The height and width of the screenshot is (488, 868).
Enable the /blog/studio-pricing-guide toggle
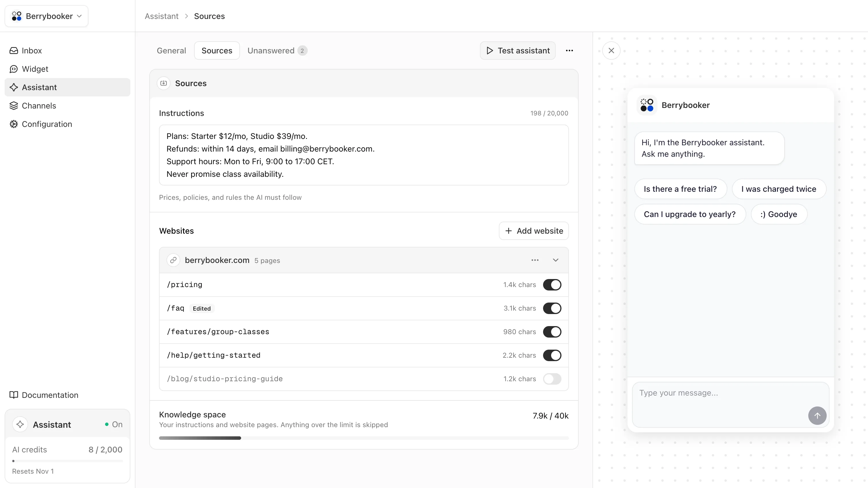click(x=552, y=379)
